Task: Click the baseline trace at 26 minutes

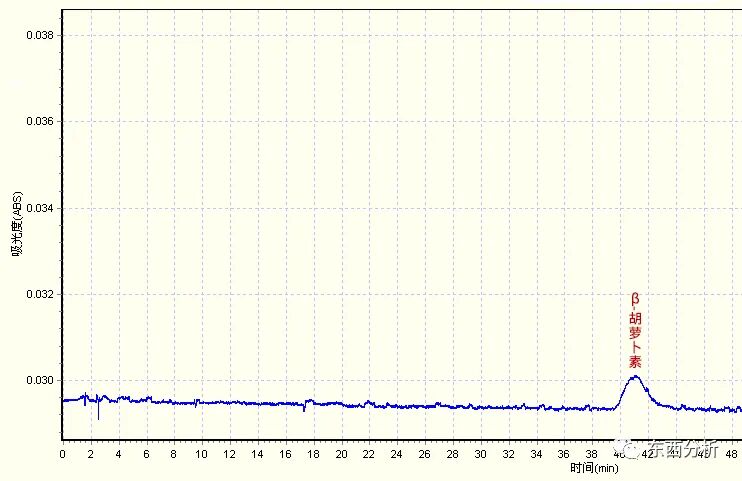Action: [x=425, y=406]
